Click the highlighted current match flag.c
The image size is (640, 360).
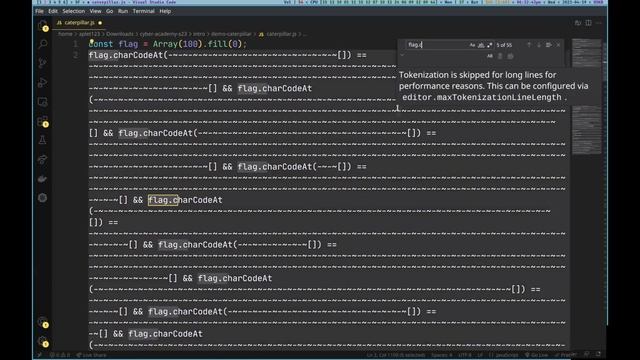point(163,200)
